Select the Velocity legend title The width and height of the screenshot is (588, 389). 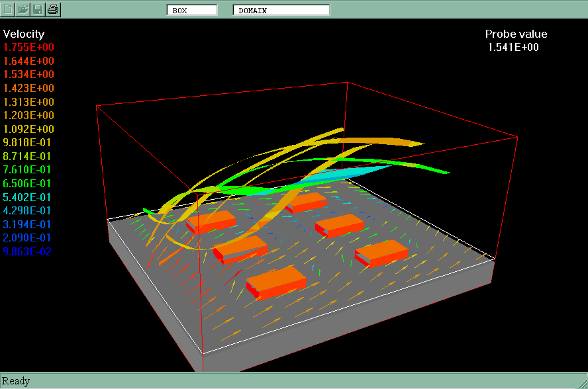click(24, 34)
